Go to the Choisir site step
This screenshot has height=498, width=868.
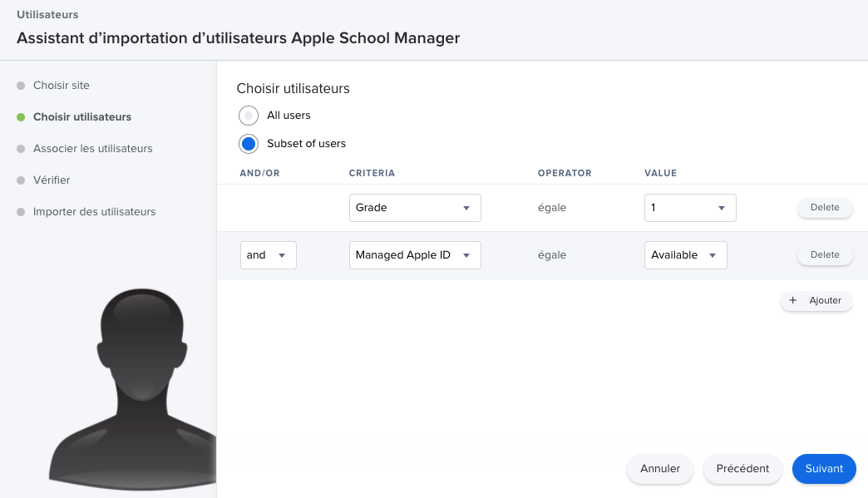click(x=61, y=85)
